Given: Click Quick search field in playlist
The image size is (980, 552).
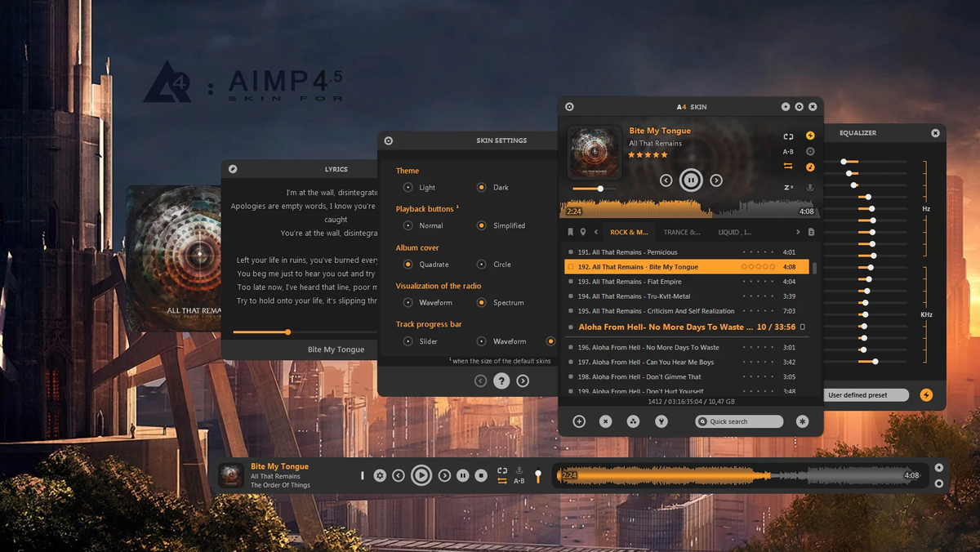Looking at the screenshot, I should [x=739, y=421].
